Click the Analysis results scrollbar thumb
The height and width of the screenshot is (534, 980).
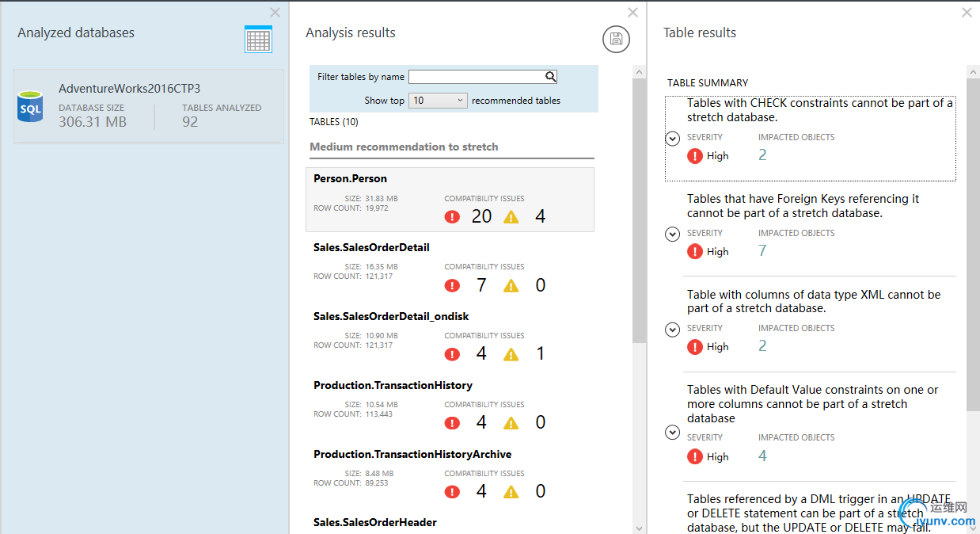coord(640,210)
